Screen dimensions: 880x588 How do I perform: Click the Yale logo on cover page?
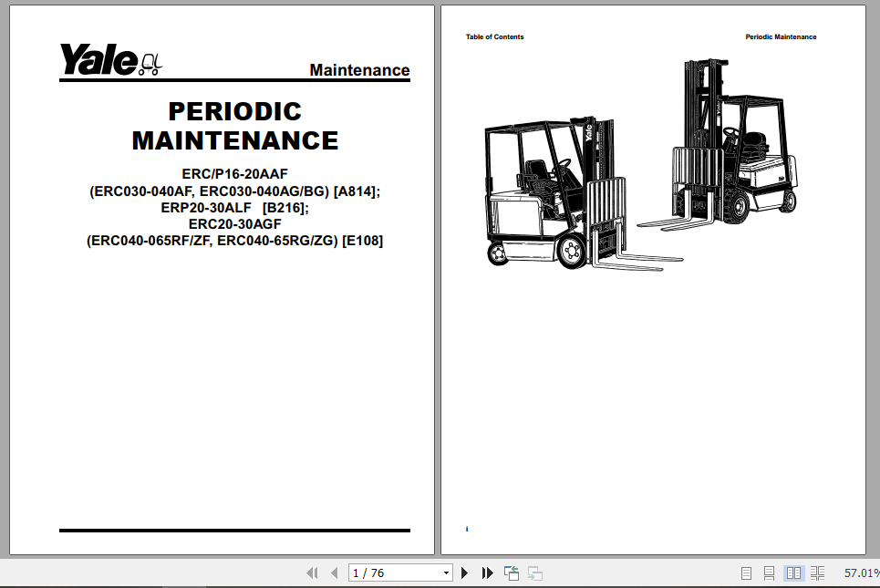tap(110, 59)
